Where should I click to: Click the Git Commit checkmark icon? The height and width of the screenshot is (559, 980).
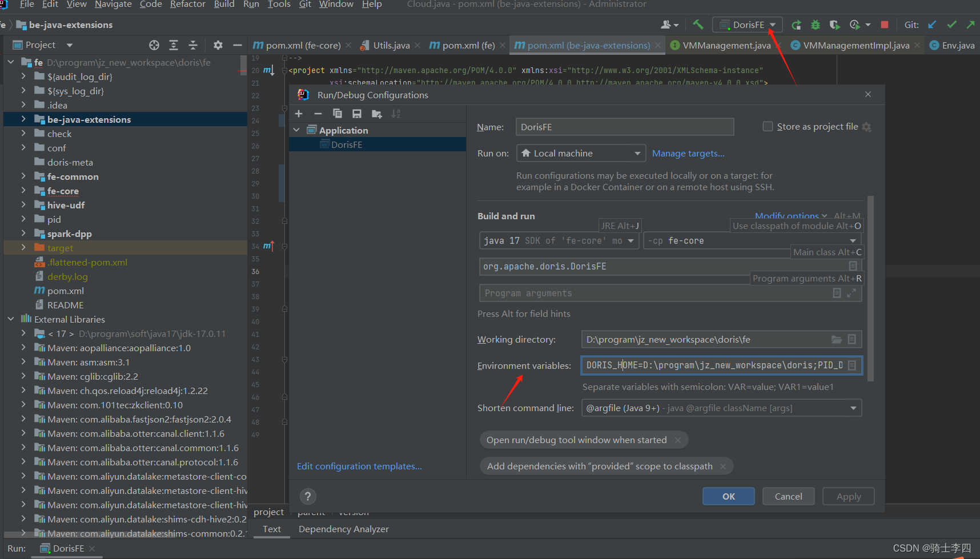pos(951,25)
